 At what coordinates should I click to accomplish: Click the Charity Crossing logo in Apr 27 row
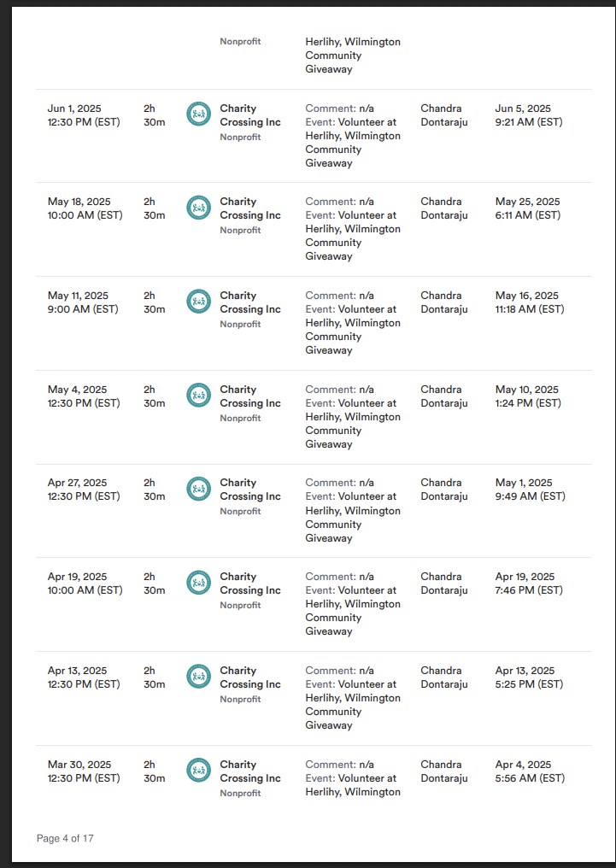[x=198, y=489]
